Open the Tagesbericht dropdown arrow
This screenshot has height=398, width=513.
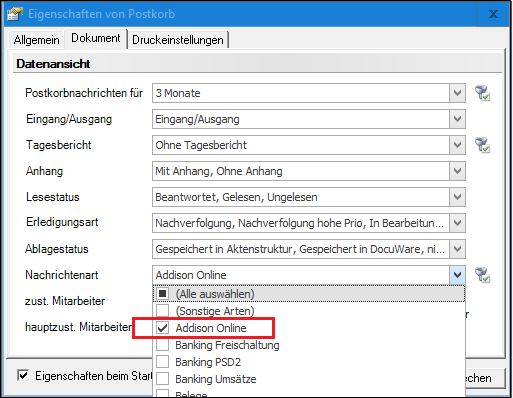457,145
